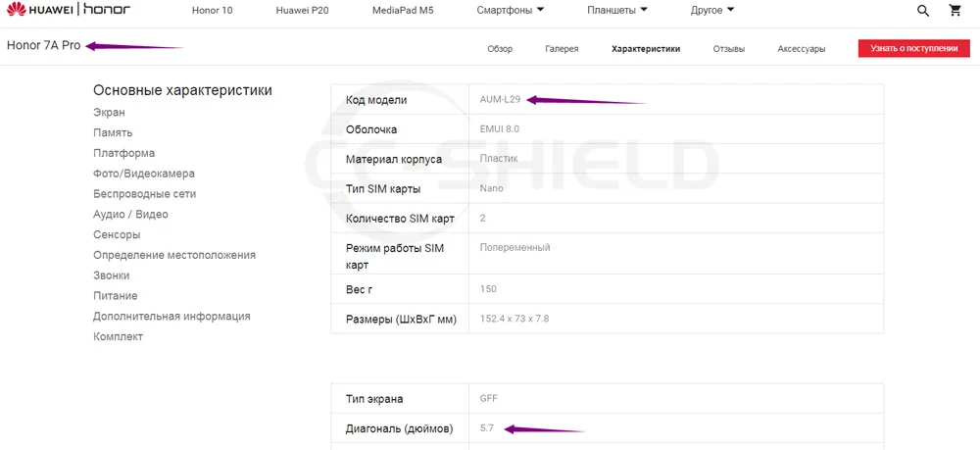Screen dimensions: 980x450
Task: Click the Тип SIM карты label
Action: [x=383, y=189]
